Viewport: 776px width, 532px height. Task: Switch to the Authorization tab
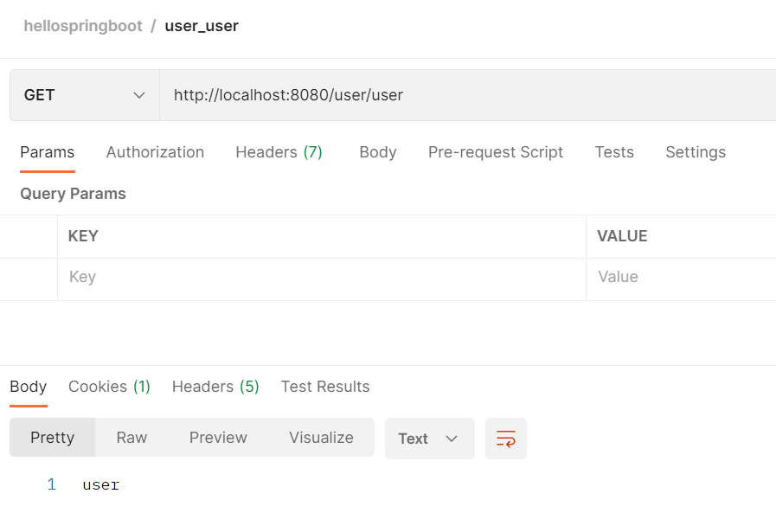click(155, 152)
